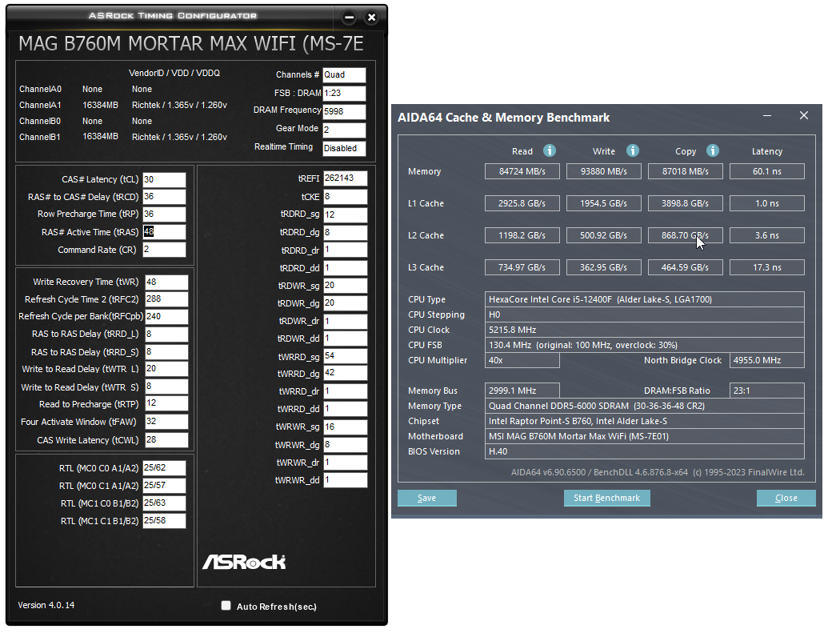The image size is (840, 633).
Task: Click the Save button in AIDA64
Action: [427, 498]
